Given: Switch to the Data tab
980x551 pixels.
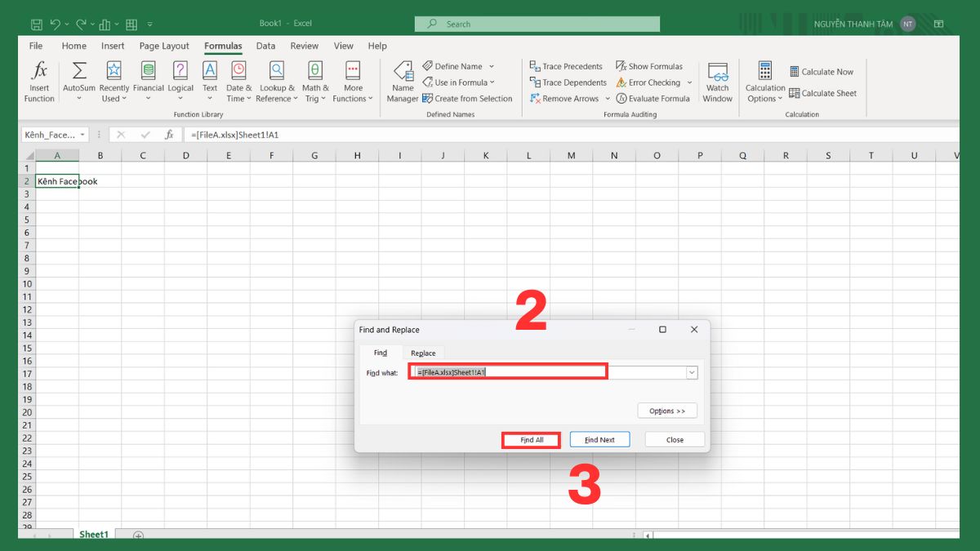Looking at the screenshot, I should coord(265,46).
